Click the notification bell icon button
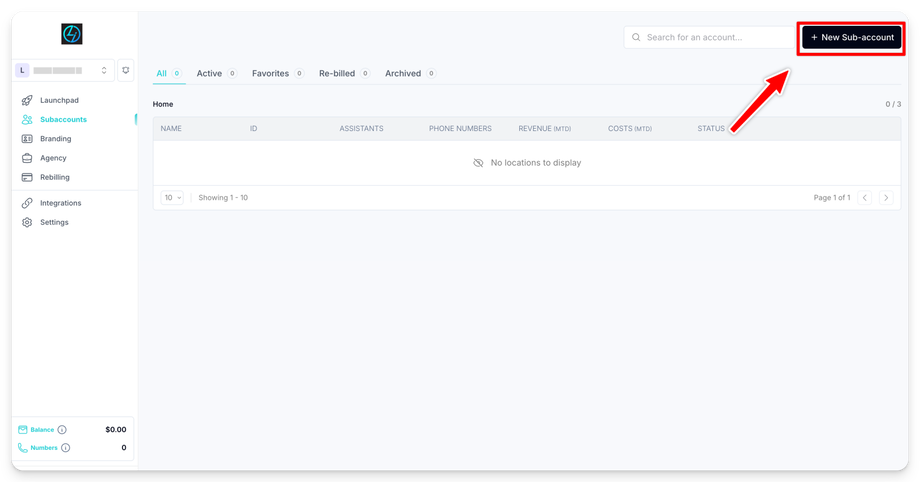920x482 pixels. tap(126, 70)
